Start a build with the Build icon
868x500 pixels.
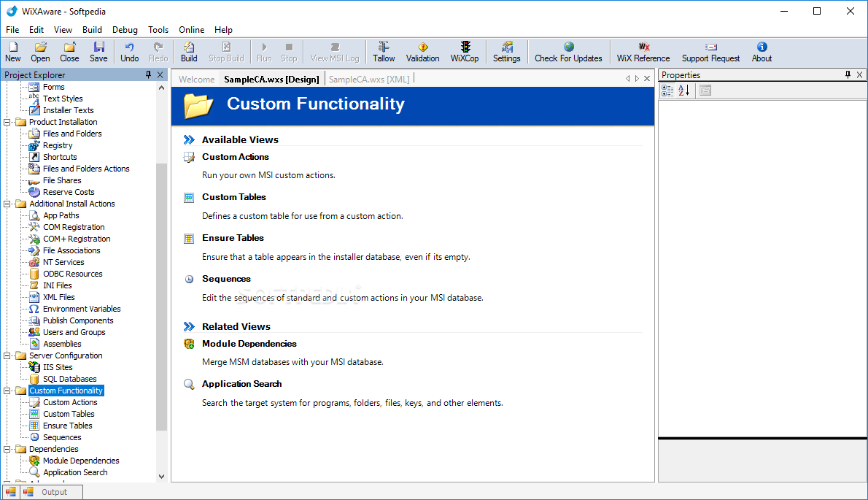tap(189, 52)
